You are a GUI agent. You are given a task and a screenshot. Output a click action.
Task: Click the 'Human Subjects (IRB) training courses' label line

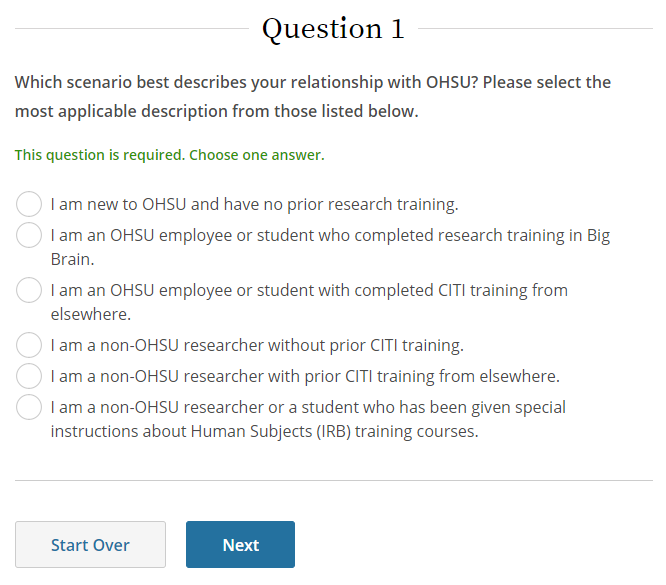tap(265, 432)
